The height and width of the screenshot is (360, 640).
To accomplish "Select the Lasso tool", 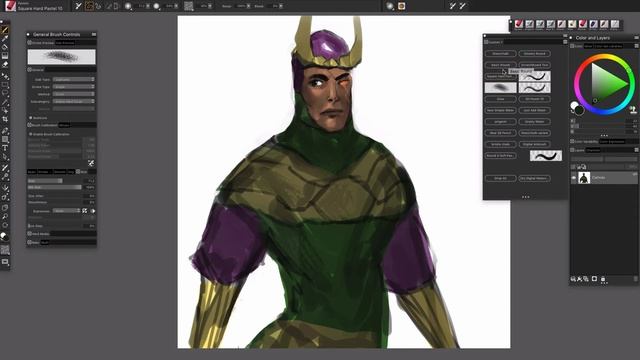I will pos(5,93).
